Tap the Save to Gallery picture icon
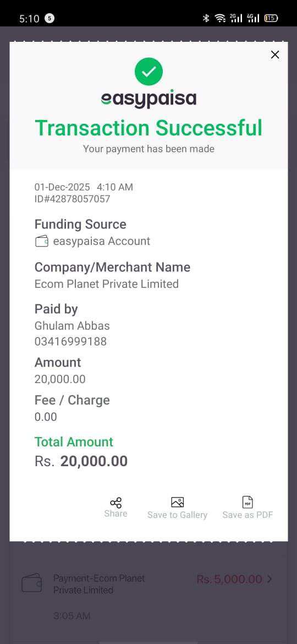Viewport: 297px width, 644px height. click(177, 503)
